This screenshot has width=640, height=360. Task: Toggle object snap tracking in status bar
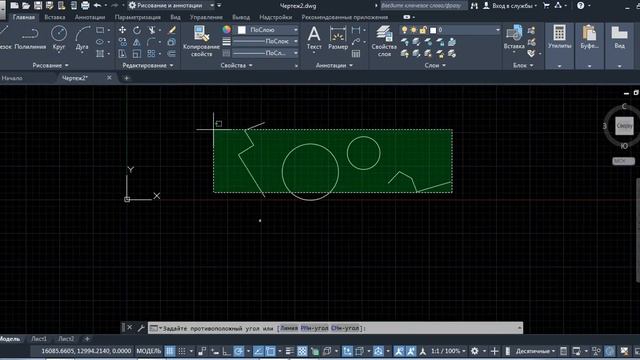point(258,351)
